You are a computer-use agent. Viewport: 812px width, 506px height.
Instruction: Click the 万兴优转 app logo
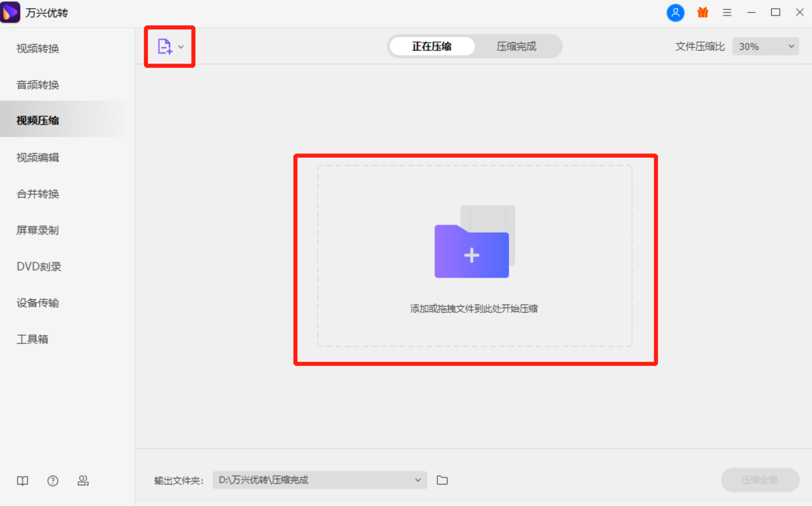click(10, 12)
